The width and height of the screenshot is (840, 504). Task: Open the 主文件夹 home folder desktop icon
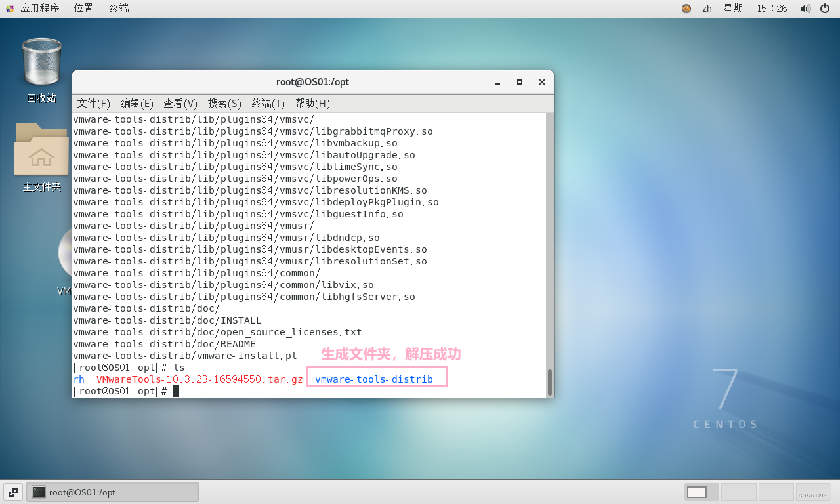[x=41, y=150]
